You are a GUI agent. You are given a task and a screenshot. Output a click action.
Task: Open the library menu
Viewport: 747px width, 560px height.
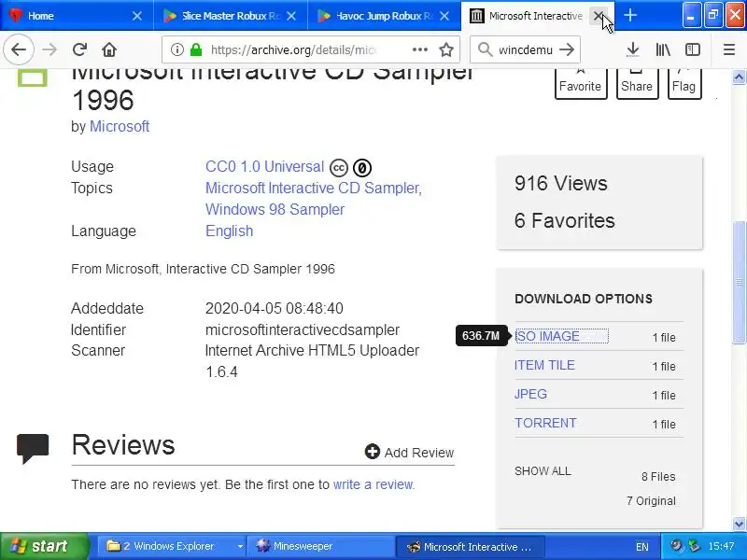pyautogui.click(x=663, y=49)
